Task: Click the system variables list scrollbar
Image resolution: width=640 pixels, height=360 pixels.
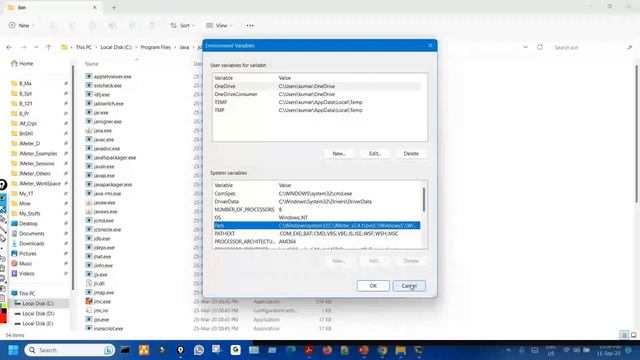Action: 424,200
